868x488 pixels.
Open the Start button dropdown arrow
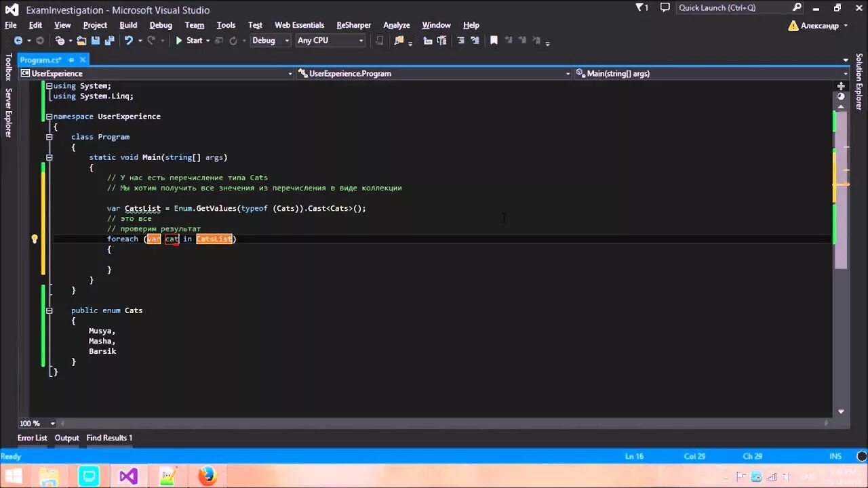[x=208, y=41]
